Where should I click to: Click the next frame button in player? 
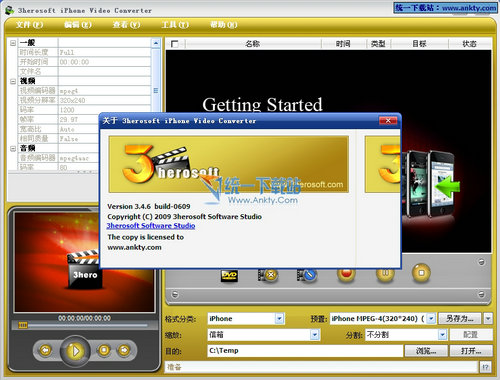(124, 350)
